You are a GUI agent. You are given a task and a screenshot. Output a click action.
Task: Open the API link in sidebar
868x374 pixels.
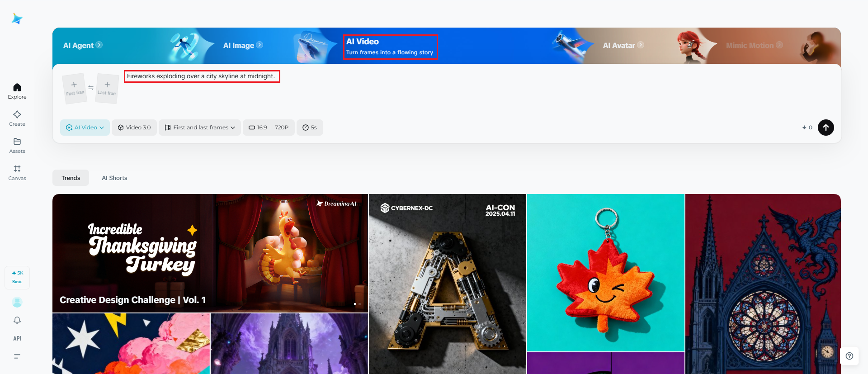point(17,338)
